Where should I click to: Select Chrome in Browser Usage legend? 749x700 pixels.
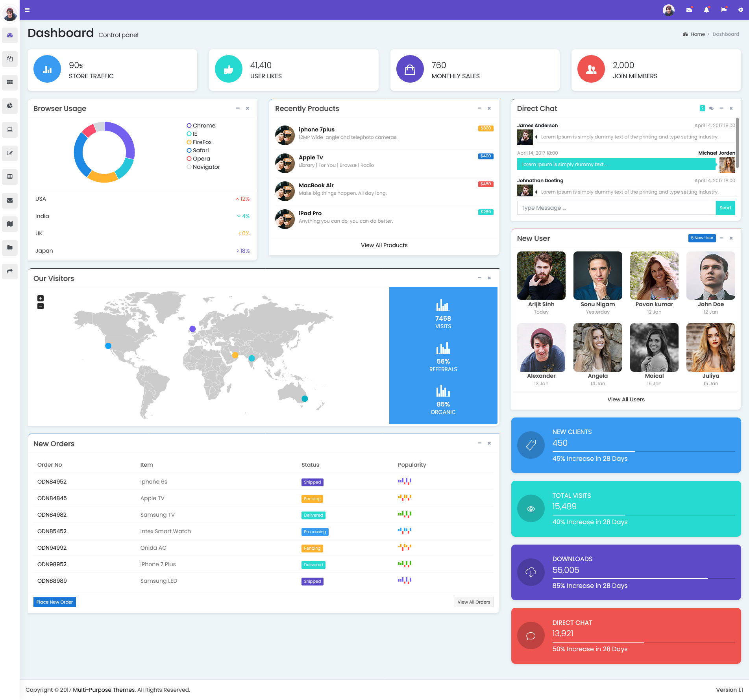(x=201, y=125)
